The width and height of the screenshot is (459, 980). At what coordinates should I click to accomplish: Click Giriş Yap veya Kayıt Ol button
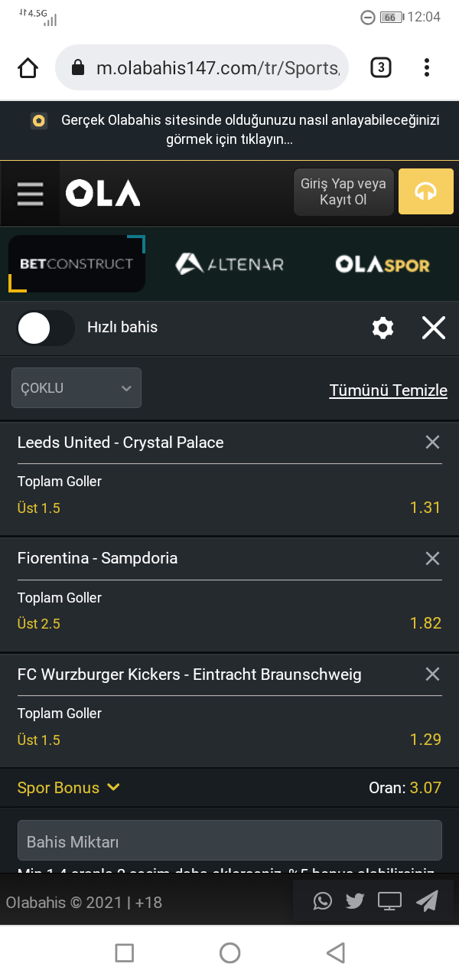[343, 191]
